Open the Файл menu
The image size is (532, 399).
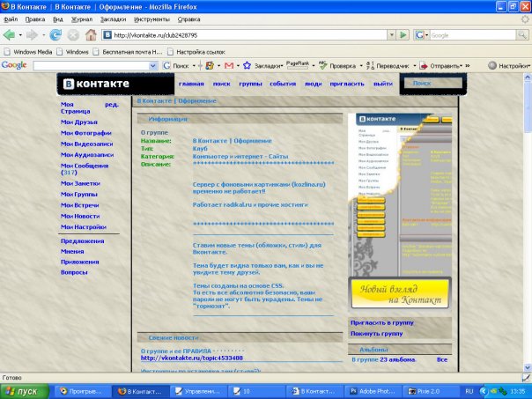pyautogui.click(x=11, y=19)
